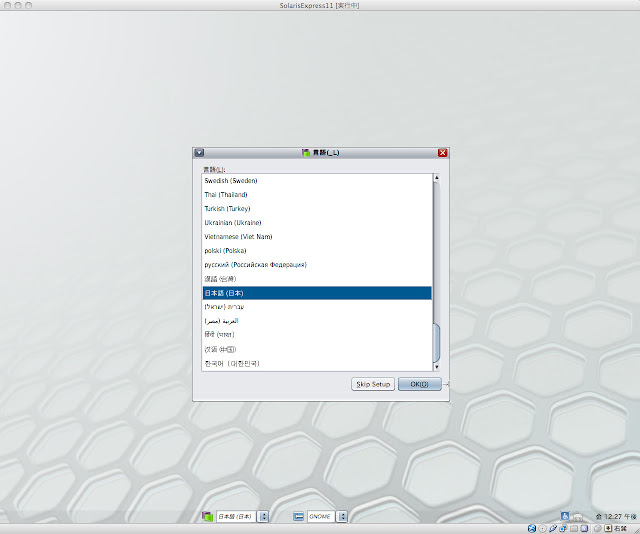640x534 pixels.
Task: Select polski (Polska) in the list
Action: point(317,251)
